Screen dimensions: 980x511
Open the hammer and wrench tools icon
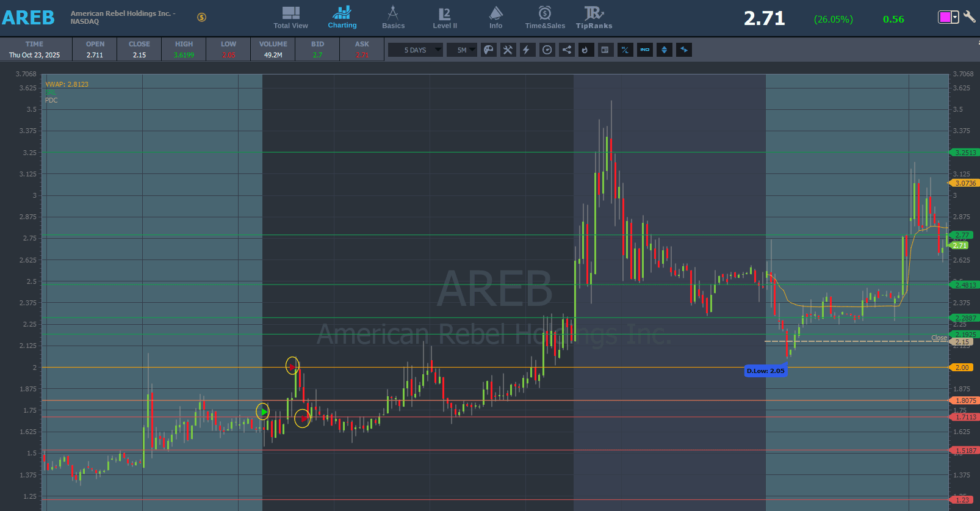tap(508, 50)
